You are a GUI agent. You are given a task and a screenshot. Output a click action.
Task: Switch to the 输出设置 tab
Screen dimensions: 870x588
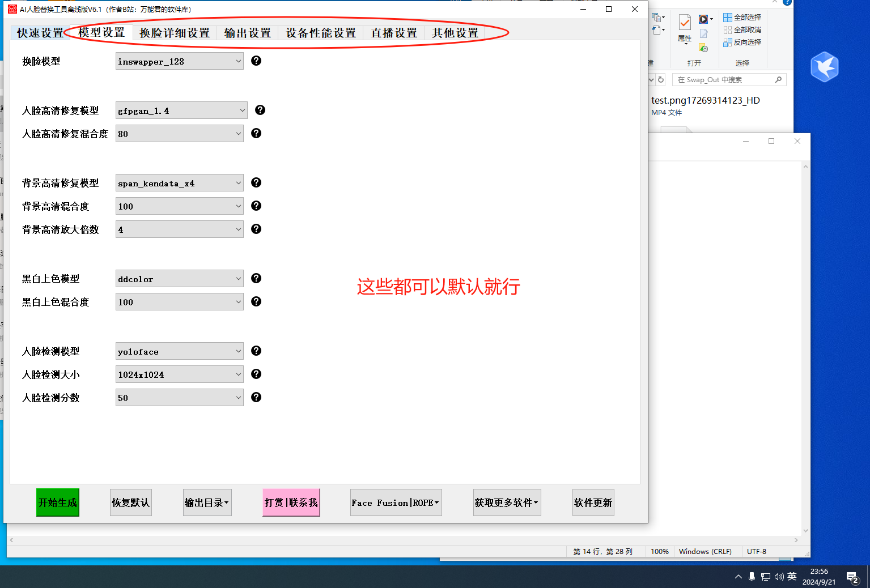point(248,33)
